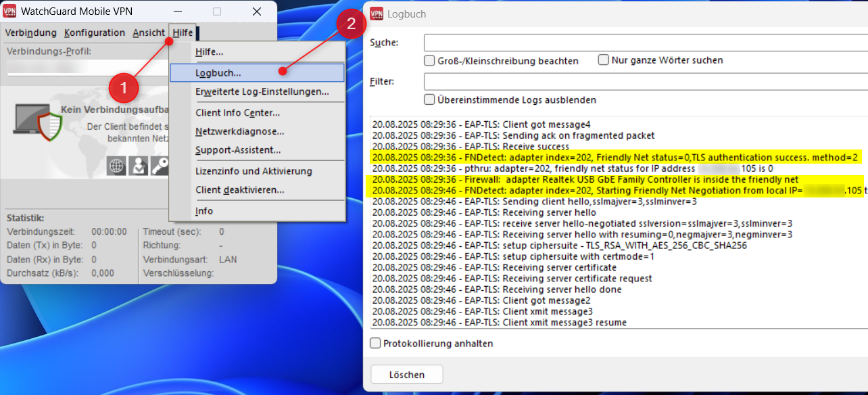Click the 'Daten (Rx) in Byte:' label
Screen dimensions: 868x395
(45, 260)
